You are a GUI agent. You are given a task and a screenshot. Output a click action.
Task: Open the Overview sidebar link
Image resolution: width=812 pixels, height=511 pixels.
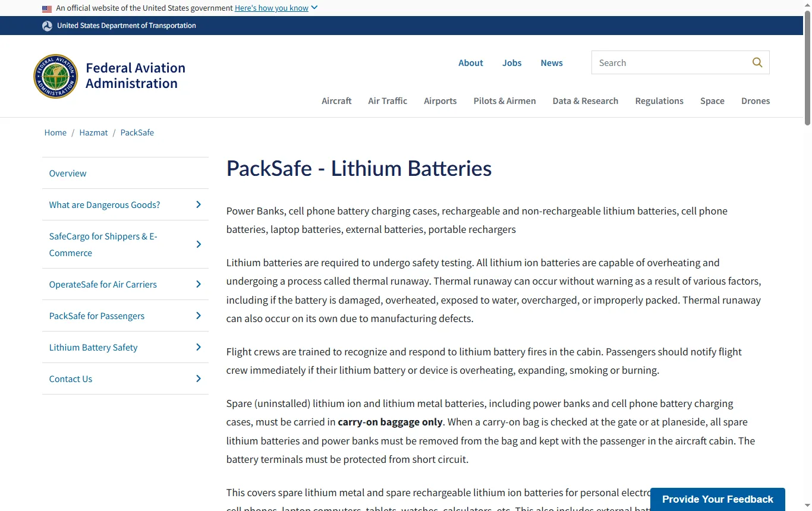click(68, 174)
